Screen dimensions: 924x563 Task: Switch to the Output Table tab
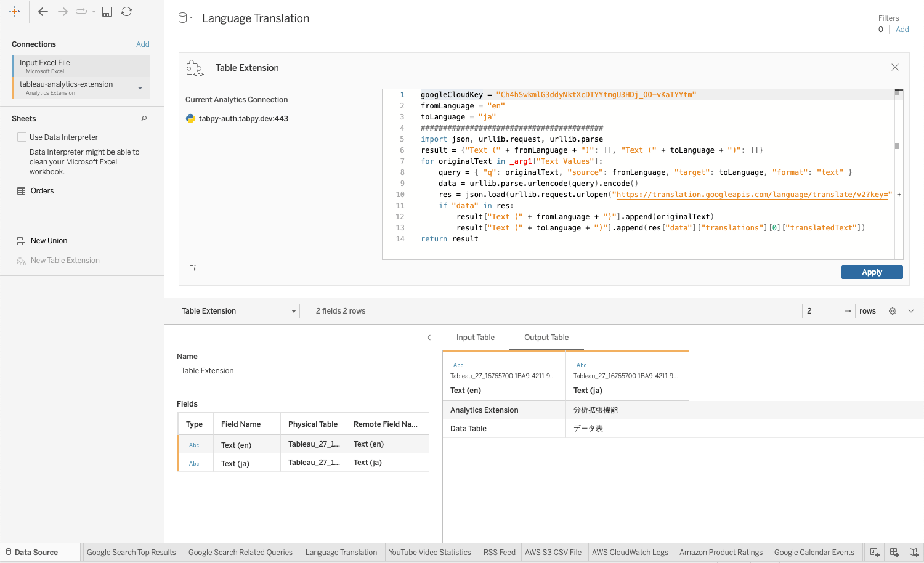click(546, 338)
